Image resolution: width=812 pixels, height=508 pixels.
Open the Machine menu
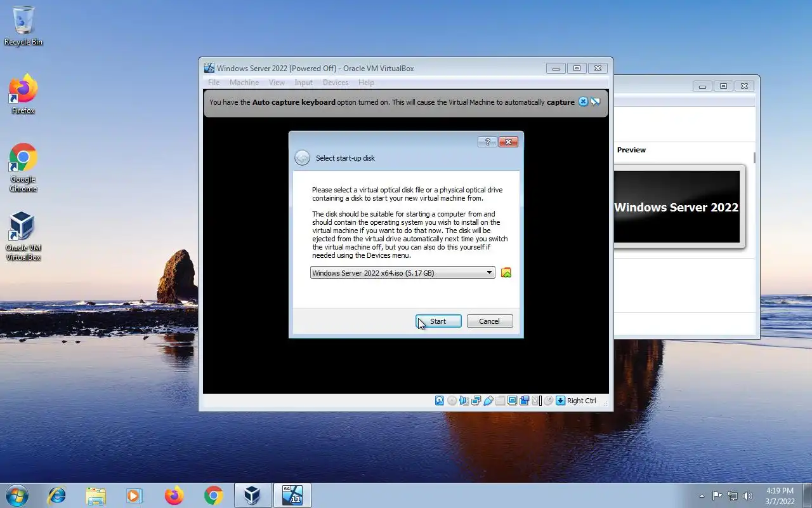point(244,83)
